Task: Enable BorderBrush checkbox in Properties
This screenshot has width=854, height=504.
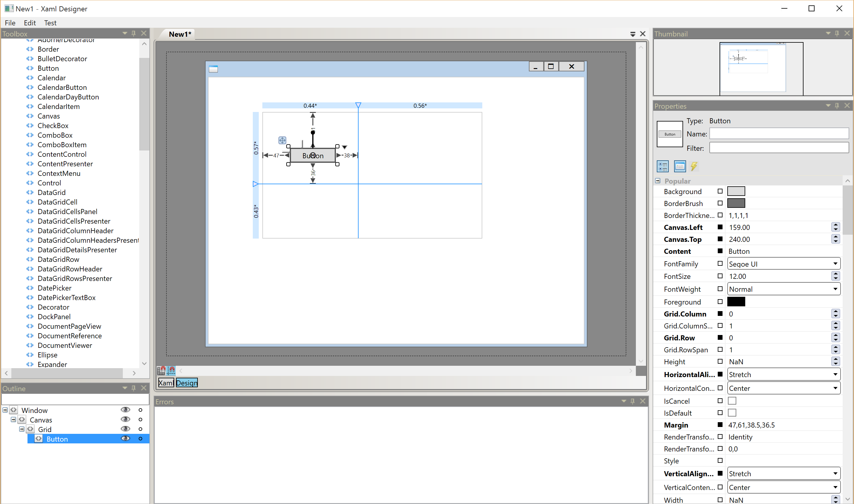Action: click(x=720, y=203)
